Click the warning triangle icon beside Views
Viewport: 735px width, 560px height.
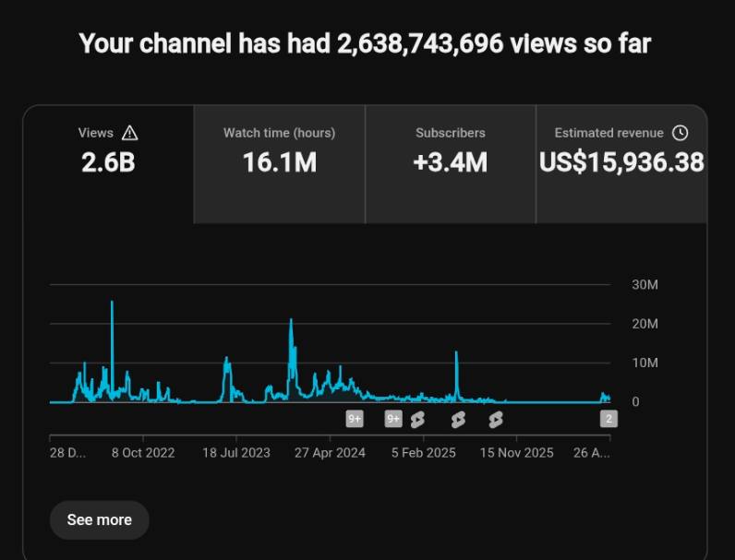[x=130, y=133]
